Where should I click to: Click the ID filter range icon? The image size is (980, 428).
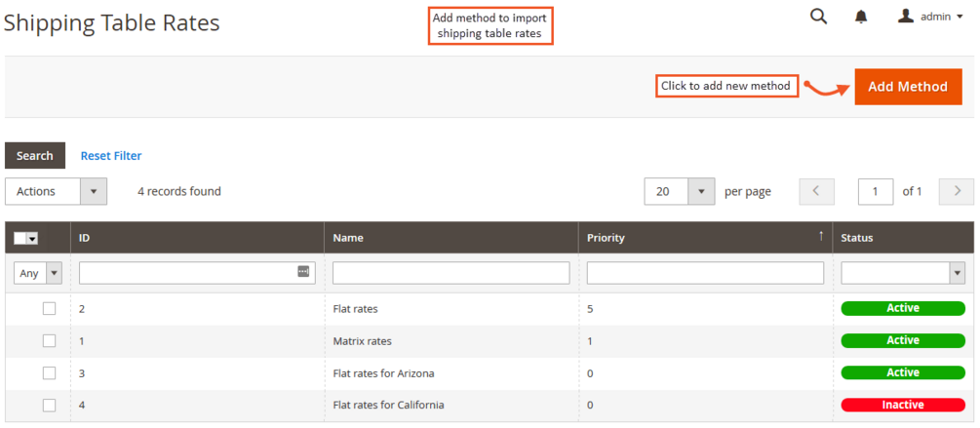pyautogui.click(x=303, y=272)
